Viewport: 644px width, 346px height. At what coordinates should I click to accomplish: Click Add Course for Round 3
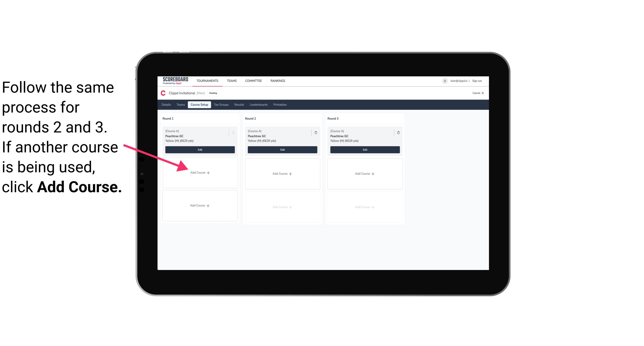coord(364,173)
